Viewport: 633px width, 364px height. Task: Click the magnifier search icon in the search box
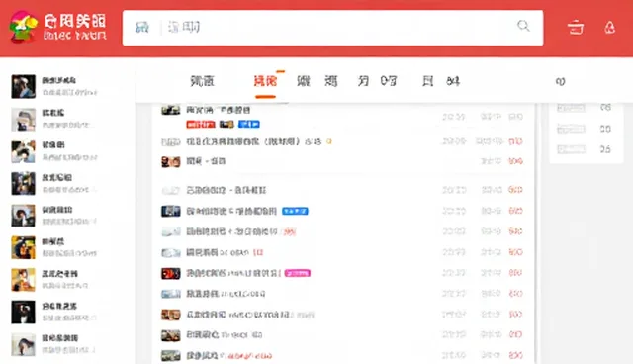[523, 26]
